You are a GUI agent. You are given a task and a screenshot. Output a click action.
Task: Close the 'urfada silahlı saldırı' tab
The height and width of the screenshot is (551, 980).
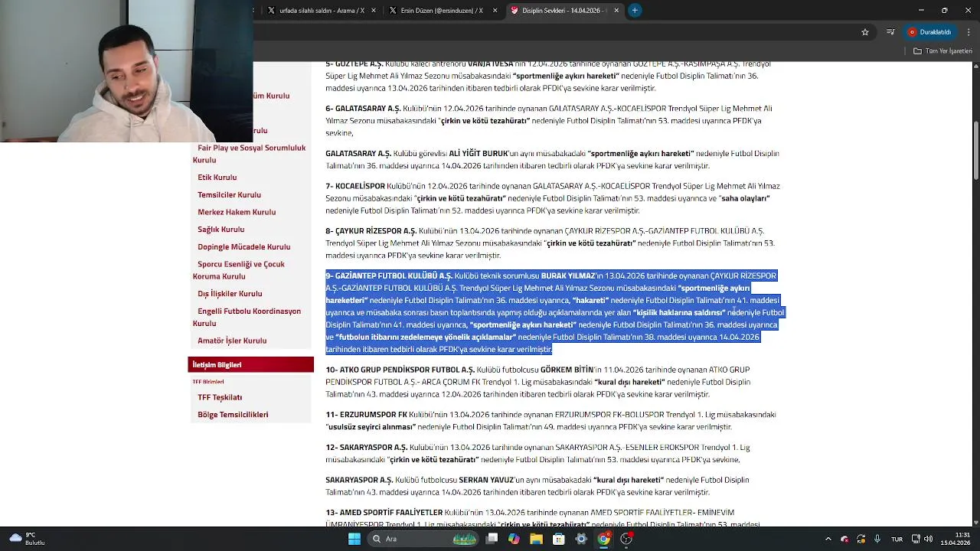[374, 11]
